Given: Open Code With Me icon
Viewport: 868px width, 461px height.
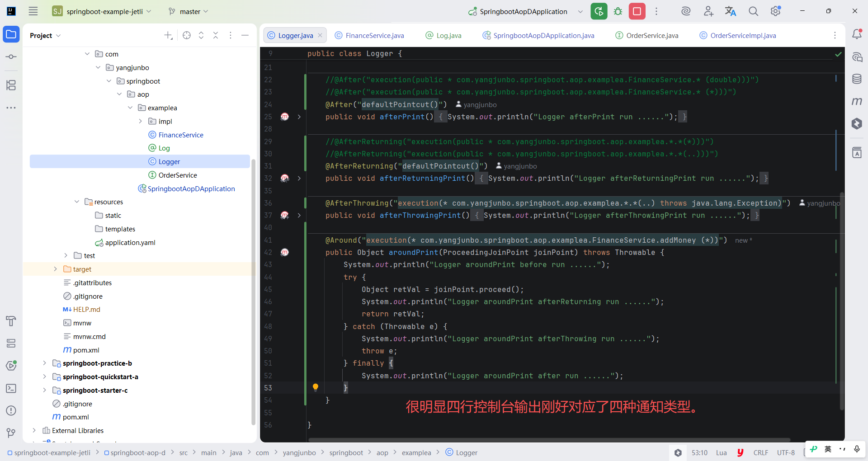Looking at the screenshot, I should [x=708, y=11].
